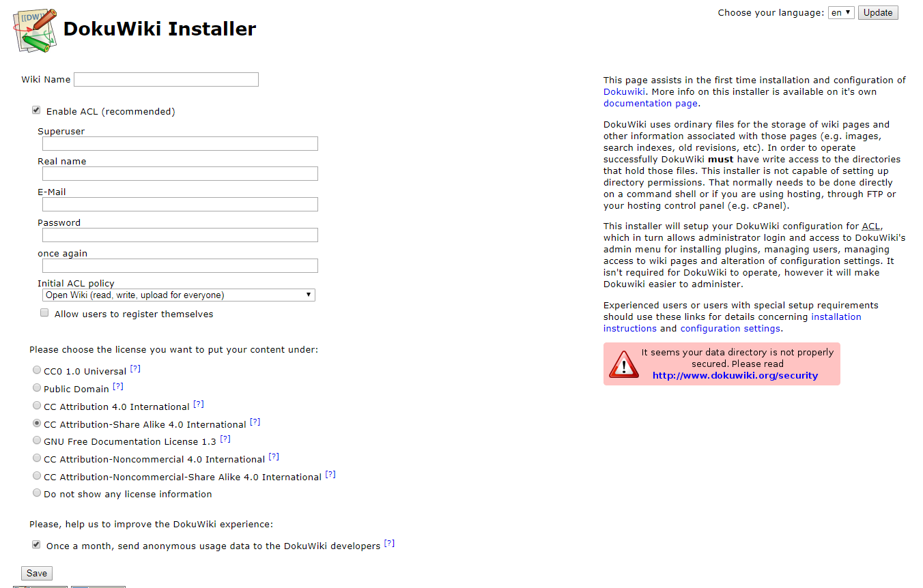Uncheck the monthly anonymous usage data checkbox
This screenshot has height=588, width=923.
tap(36, 545)
